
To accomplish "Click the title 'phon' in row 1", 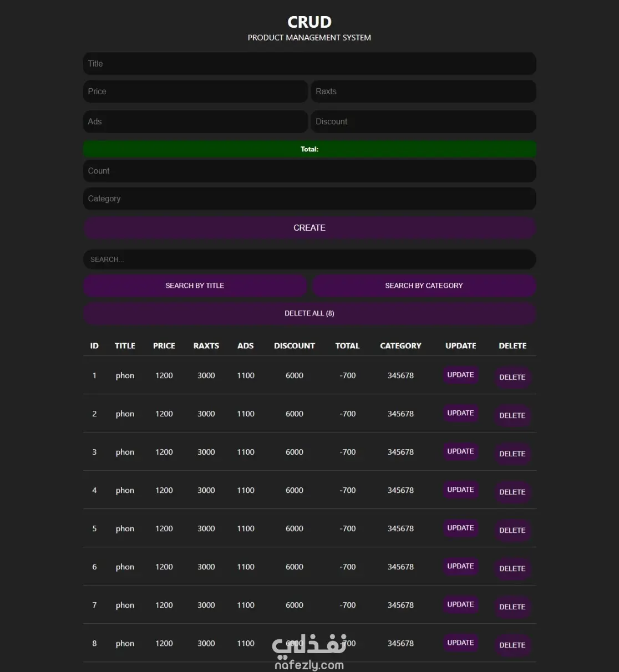I will coord(125,375).
